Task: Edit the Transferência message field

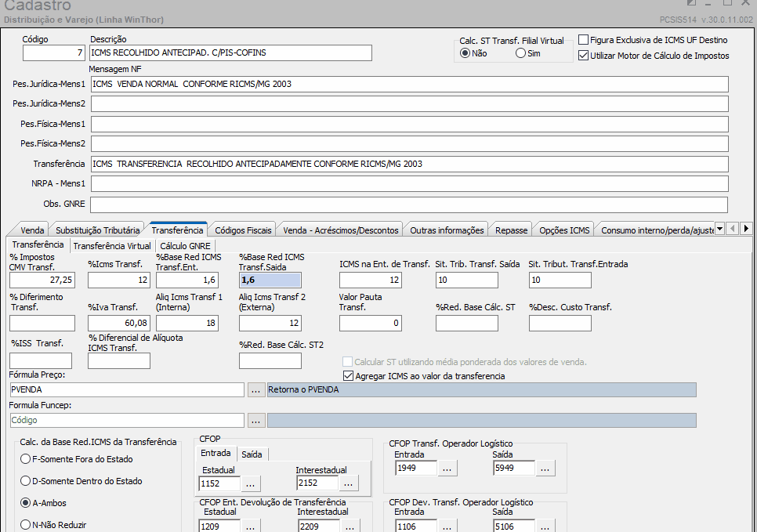Action: (x=409, y=164)
